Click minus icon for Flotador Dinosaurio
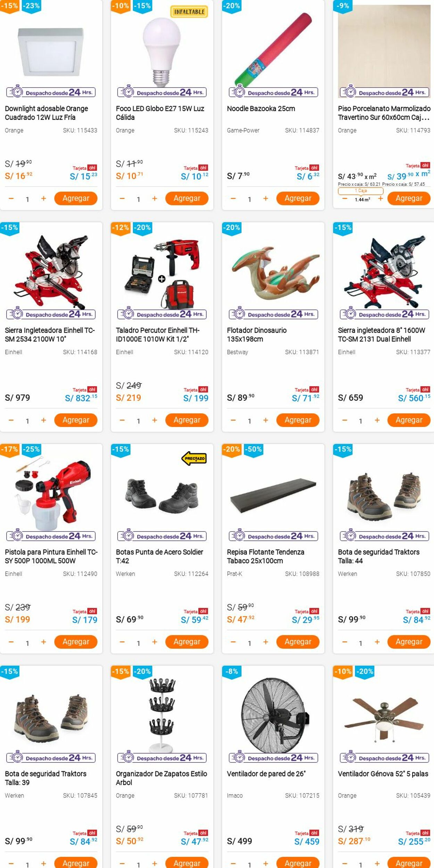 tap(233, 420)
